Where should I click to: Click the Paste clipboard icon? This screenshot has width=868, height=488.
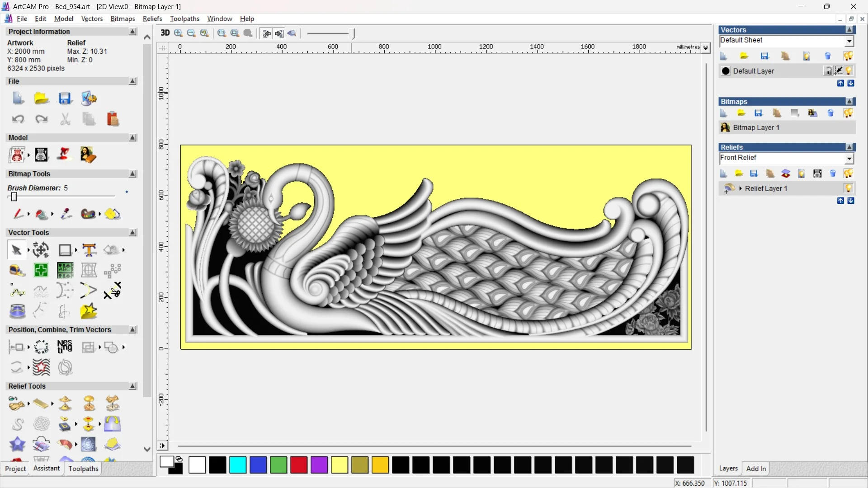113,119
